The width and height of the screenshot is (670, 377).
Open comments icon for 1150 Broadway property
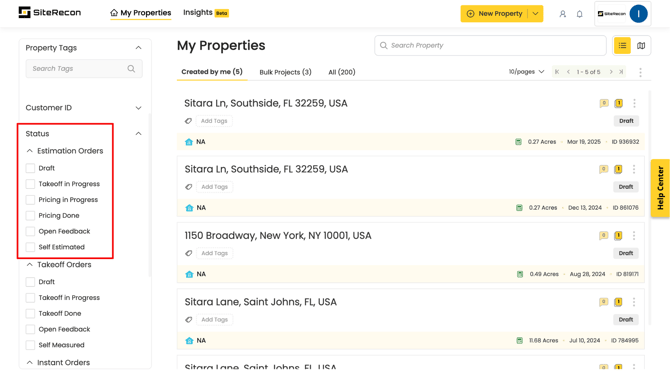pyautogui.click(x=603, y=236)
